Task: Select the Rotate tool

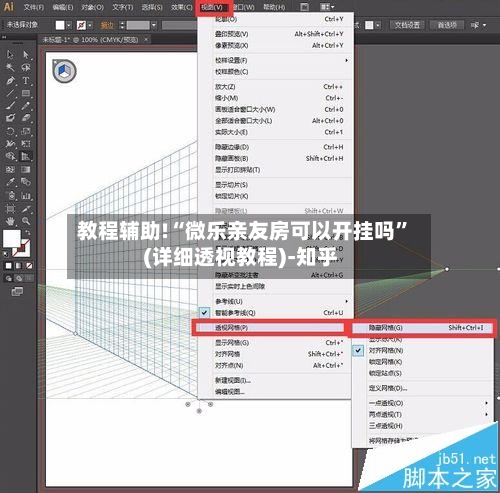Action: click(10, 131)
